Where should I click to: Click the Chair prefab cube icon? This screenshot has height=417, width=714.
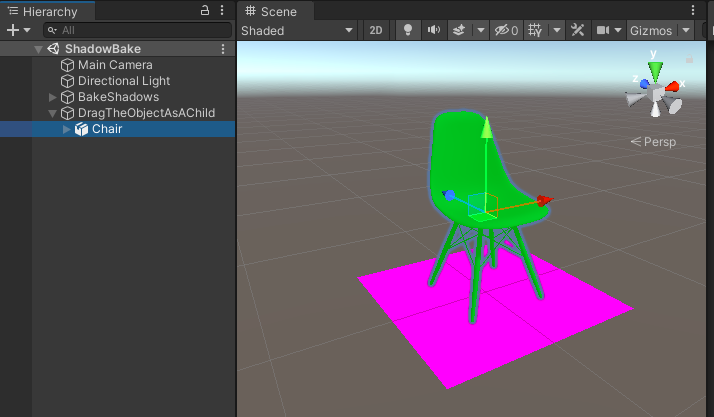[x=82, y=129]
